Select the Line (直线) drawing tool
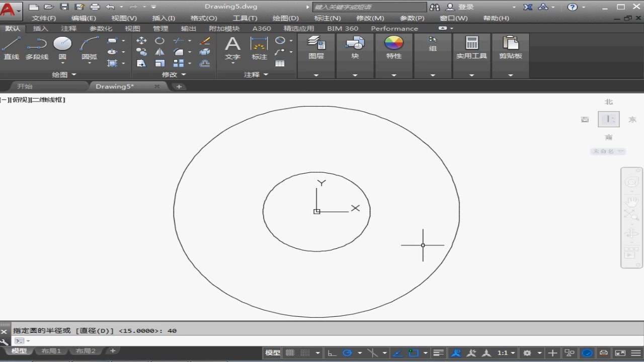644x362 pixels. pyautogui.click(x=11, y=48)
